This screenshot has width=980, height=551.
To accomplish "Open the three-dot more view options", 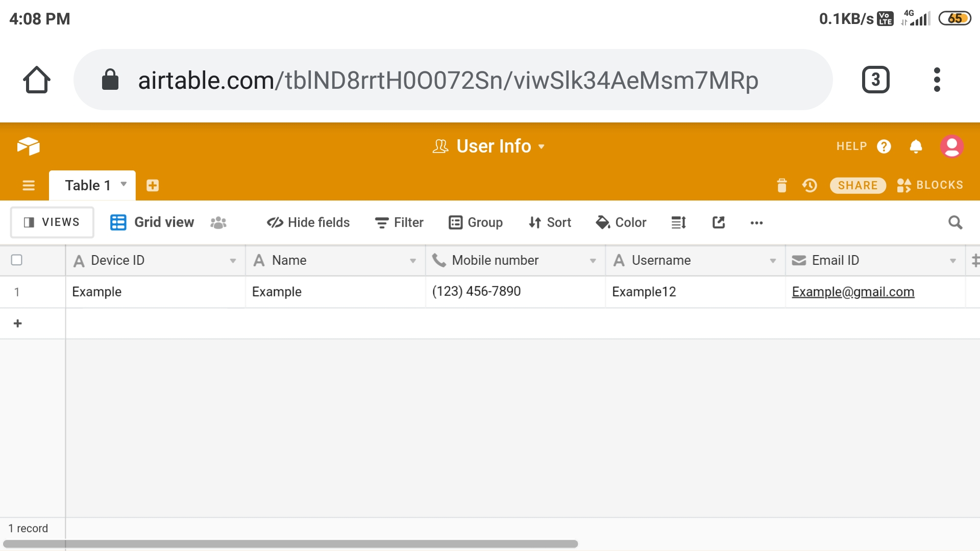I will point(756,223).
